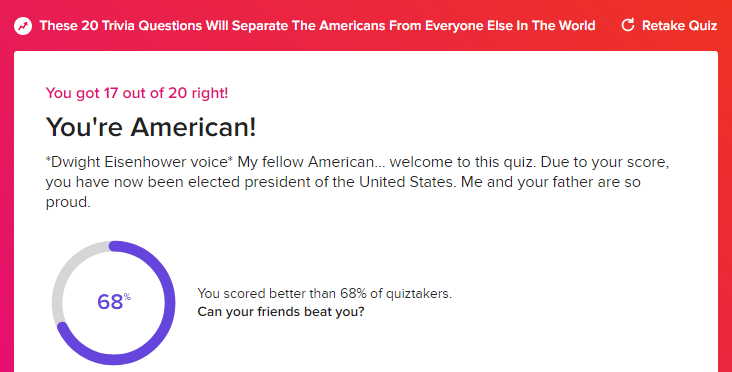Click the small percent sign beside 68
Image resolution: width=732 pixels, height=372 pixels.
click(x=127, y=297)
